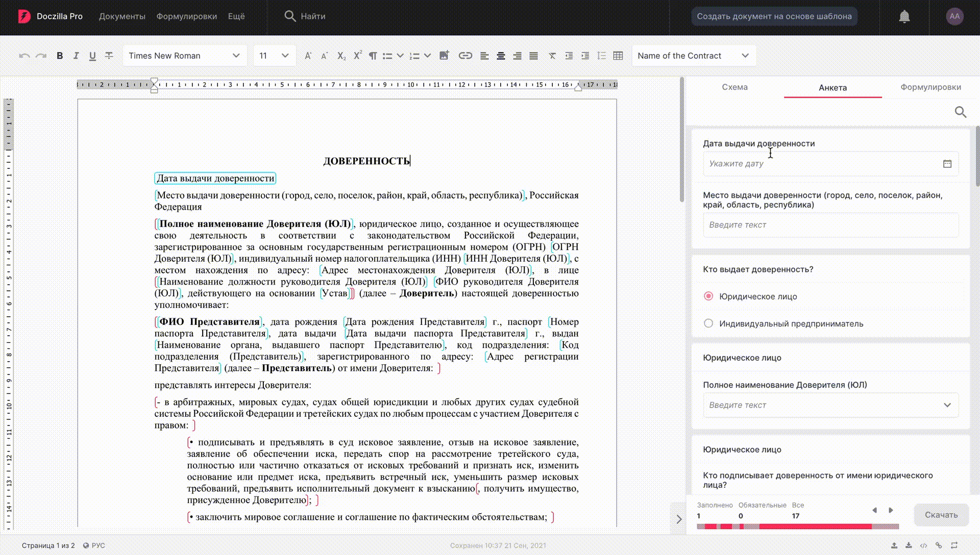This screenshot has width=980, height=555.
Task: Open the notifications bell
Action: 904,16
